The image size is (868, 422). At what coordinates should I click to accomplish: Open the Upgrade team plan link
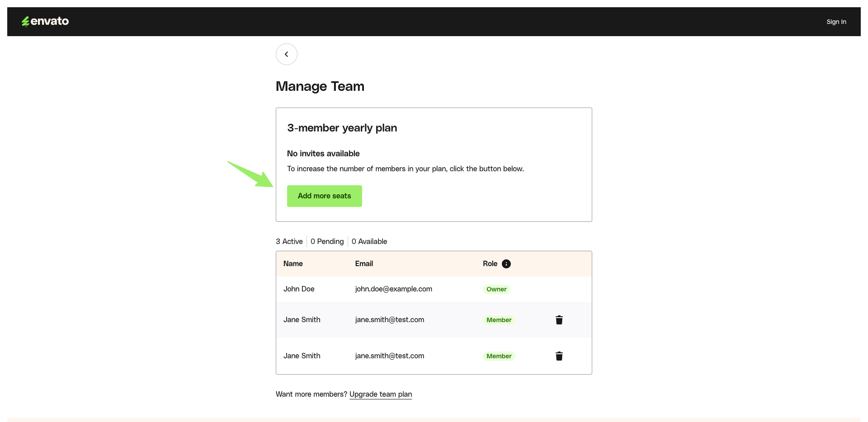pyautogui.click(x=380, y=394)
